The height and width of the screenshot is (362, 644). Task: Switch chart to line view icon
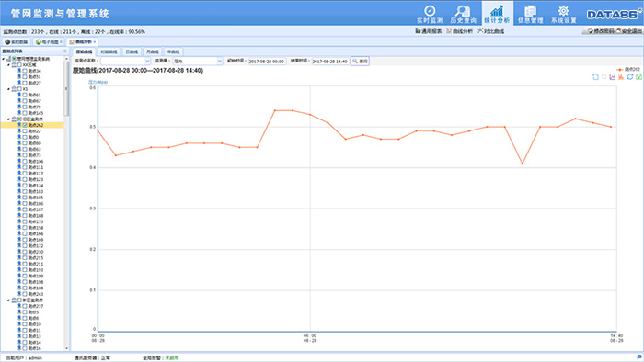613,77
